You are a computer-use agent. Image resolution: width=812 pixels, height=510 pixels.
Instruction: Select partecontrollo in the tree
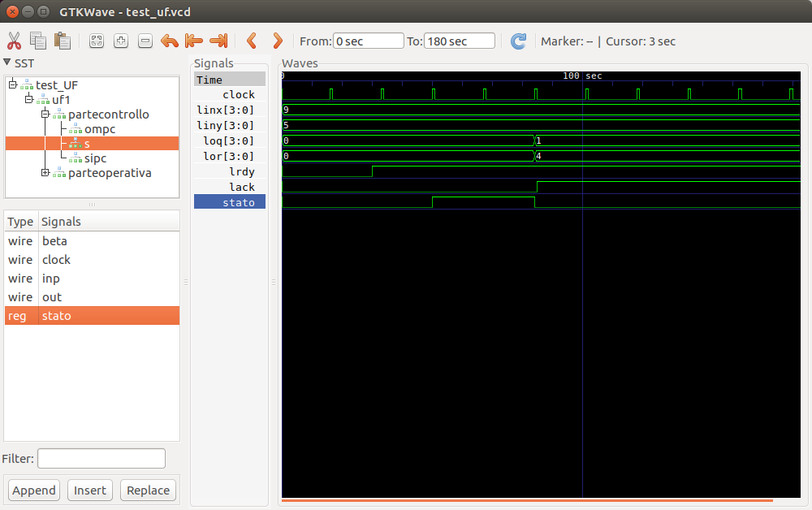coord(108,115)
